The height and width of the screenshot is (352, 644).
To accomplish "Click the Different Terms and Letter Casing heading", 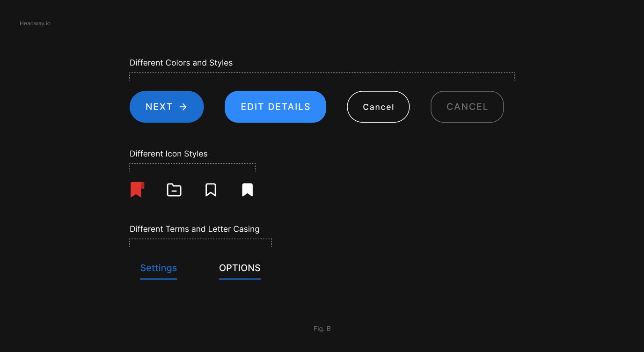I will click(x=195, y=229).
